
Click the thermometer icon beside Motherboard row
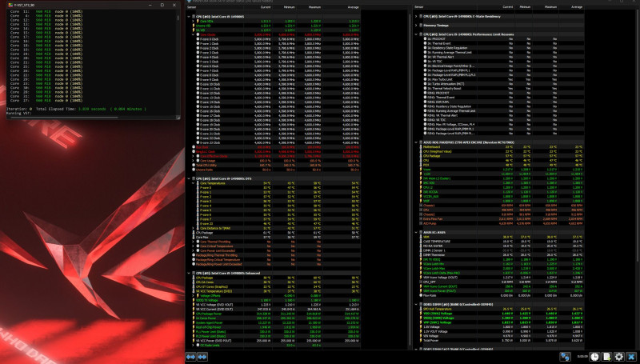(x=422, y=147)
